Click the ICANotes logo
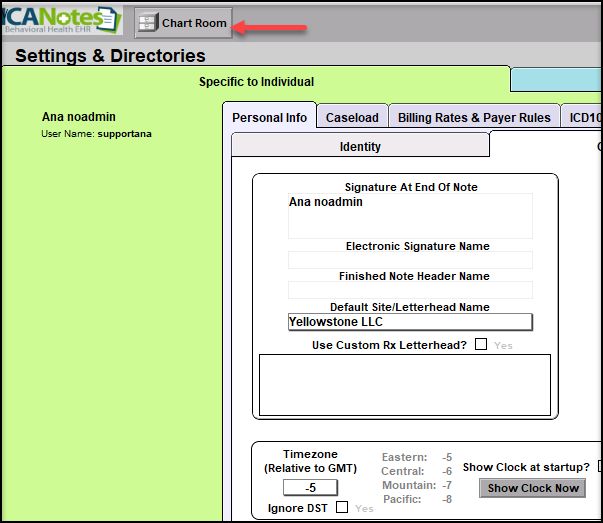Screen dimensions: 603x523 [60, 20]
